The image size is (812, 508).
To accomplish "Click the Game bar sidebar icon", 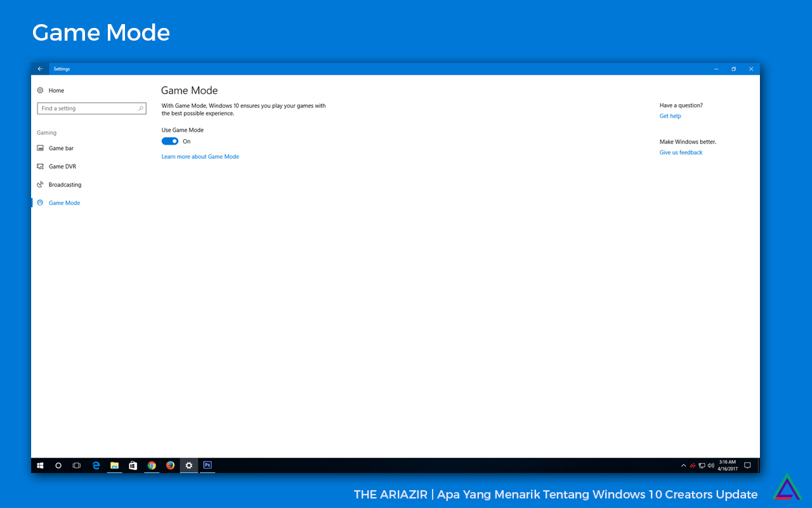I will (x=40, y=148).
